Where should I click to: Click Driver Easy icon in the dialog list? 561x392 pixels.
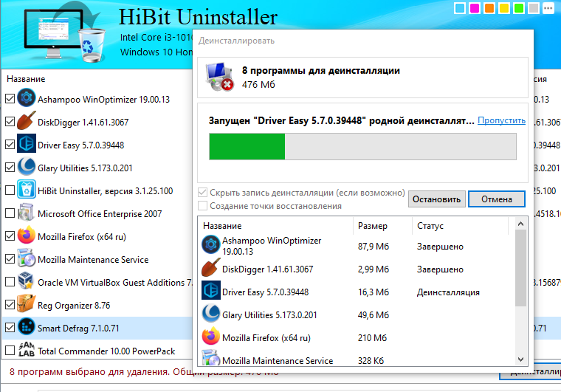[210, 290]
